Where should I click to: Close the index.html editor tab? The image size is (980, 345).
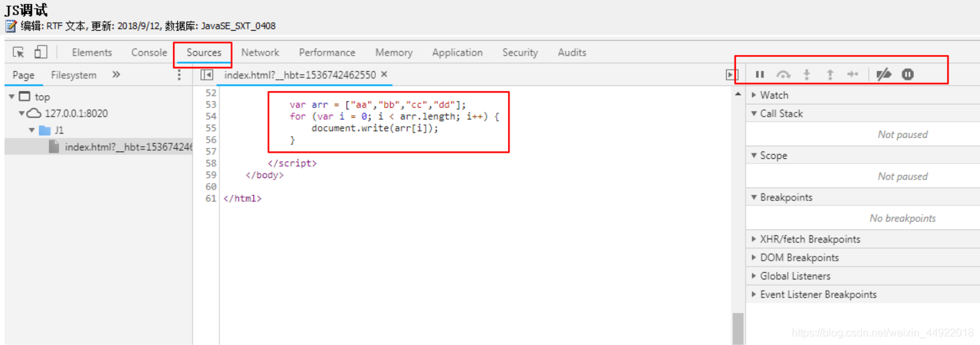click(384, 74)
